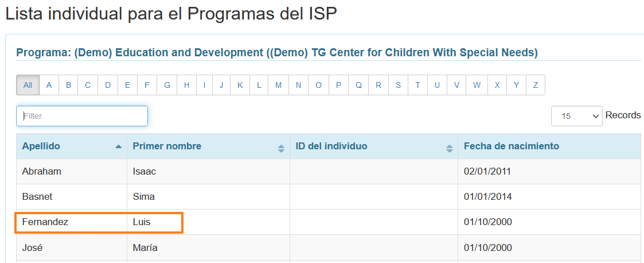The height and width of the screenshot is (263, 644).
Task: Filter list by letter V
Action: pyautogui.click(x=456, y=85)
